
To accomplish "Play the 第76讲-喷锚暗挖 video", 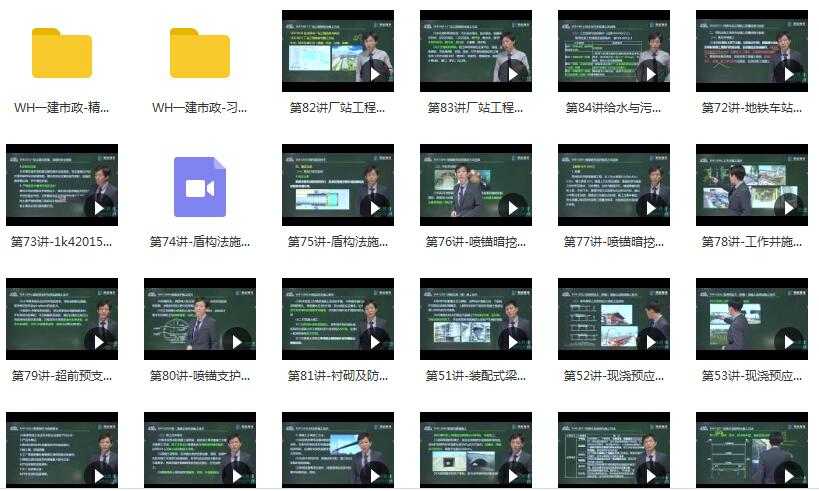I will pyautogui.click(x=512, y=207).
